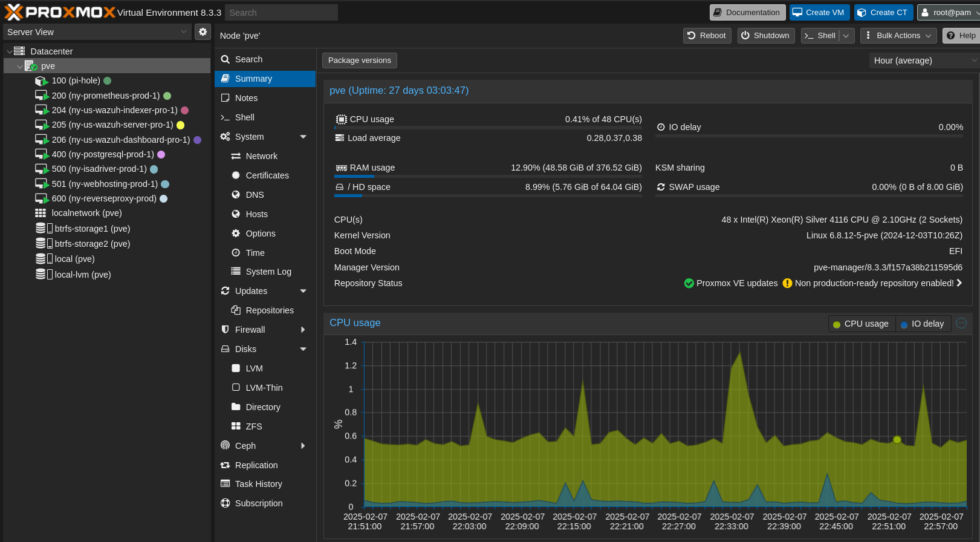This screenshot has height=542, width=980.
Task: Click the Task History list icon
Action: tap(226, 484)
